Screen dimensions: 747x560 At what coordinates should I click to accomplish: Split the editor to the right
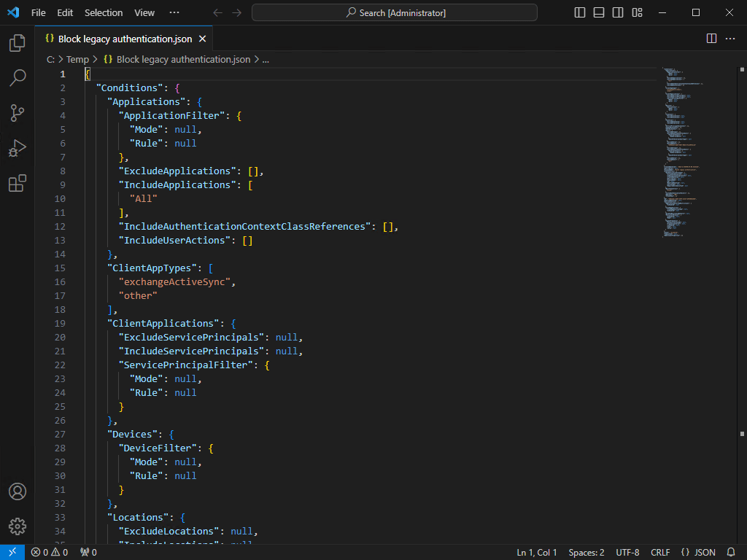pyautogui.click(x=711, y=39)
